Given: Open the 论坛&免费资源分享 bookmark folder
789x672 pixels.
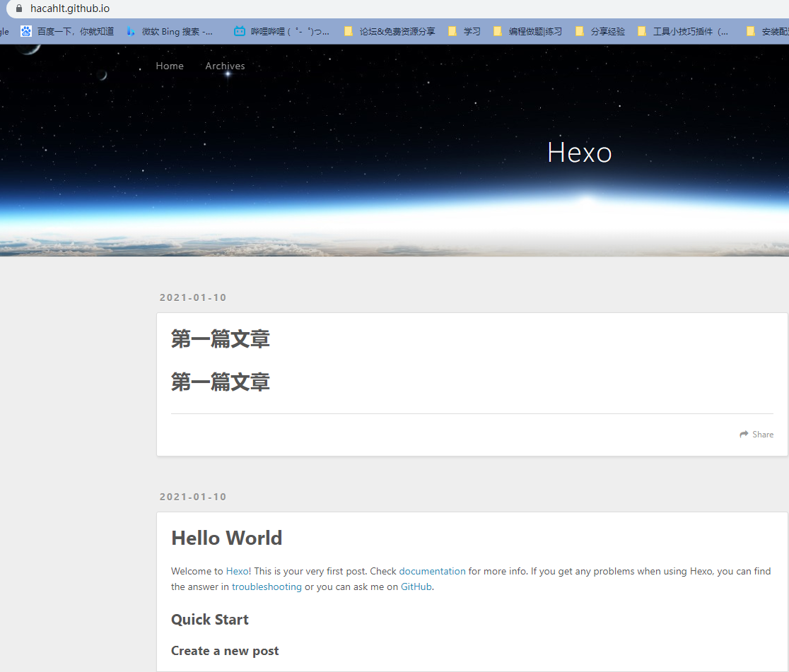Looking at the screenshot, I should click(x=390, y=31).
